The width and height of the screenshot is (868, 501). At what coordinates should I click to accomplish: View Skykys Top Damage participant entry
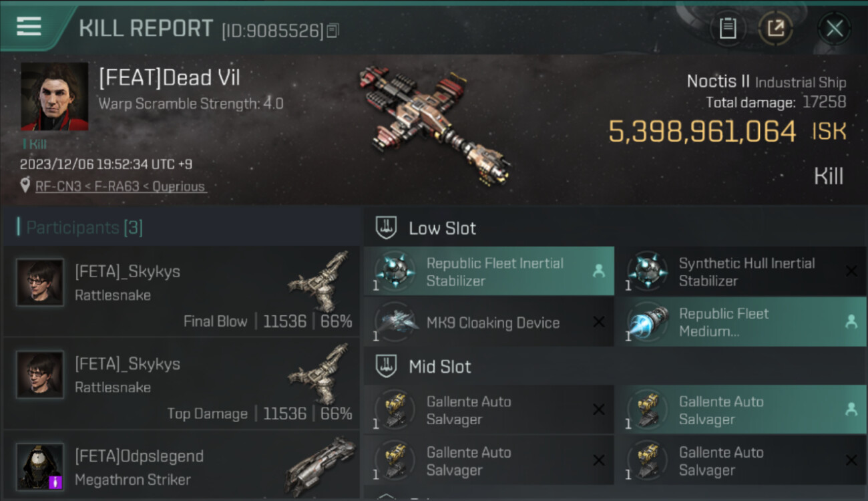coord(182,383)
